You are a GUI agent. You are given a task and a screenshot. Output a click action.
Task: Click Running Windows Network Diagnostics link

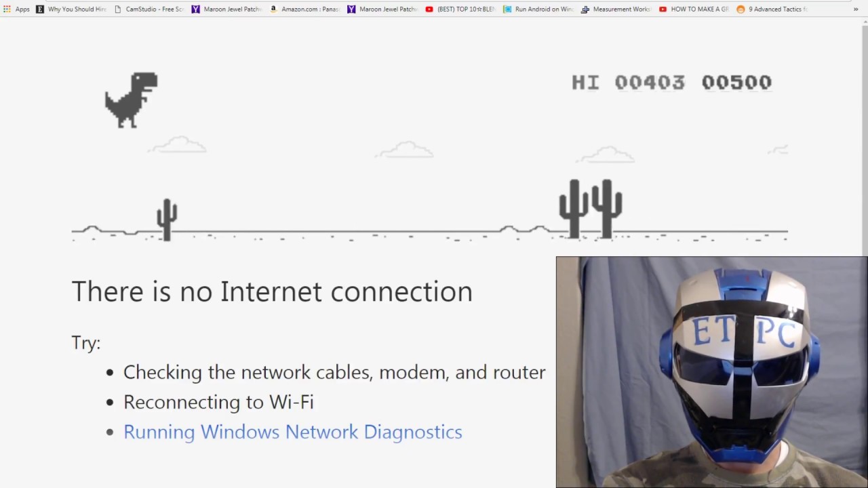292,432
